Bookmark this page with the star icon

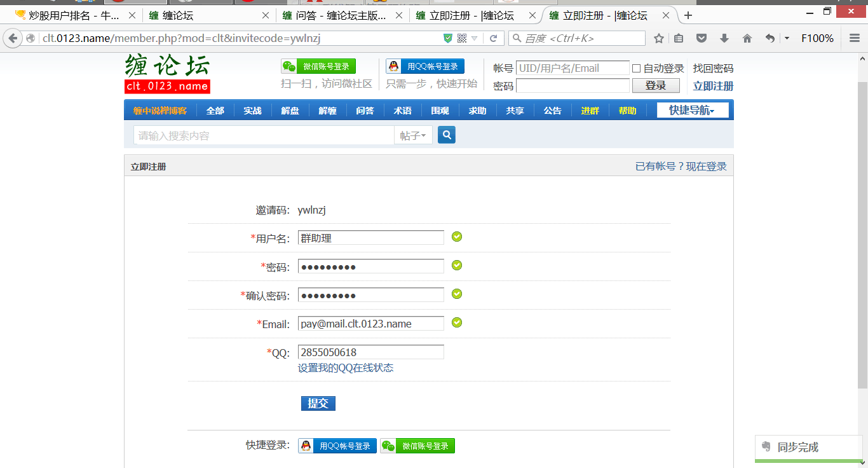click(659, 39)
